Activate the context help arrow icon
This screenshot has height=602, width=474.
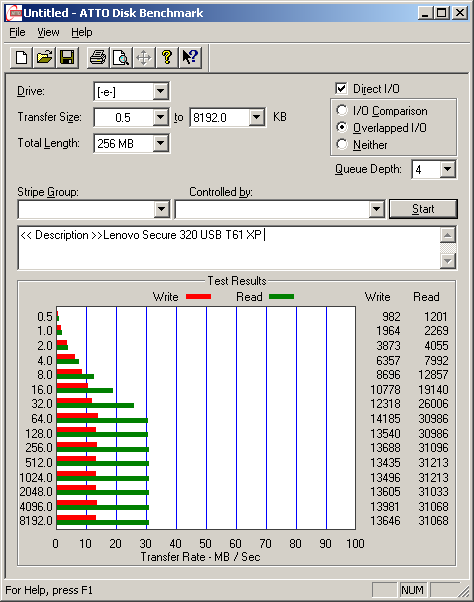[x=190, y=58]
